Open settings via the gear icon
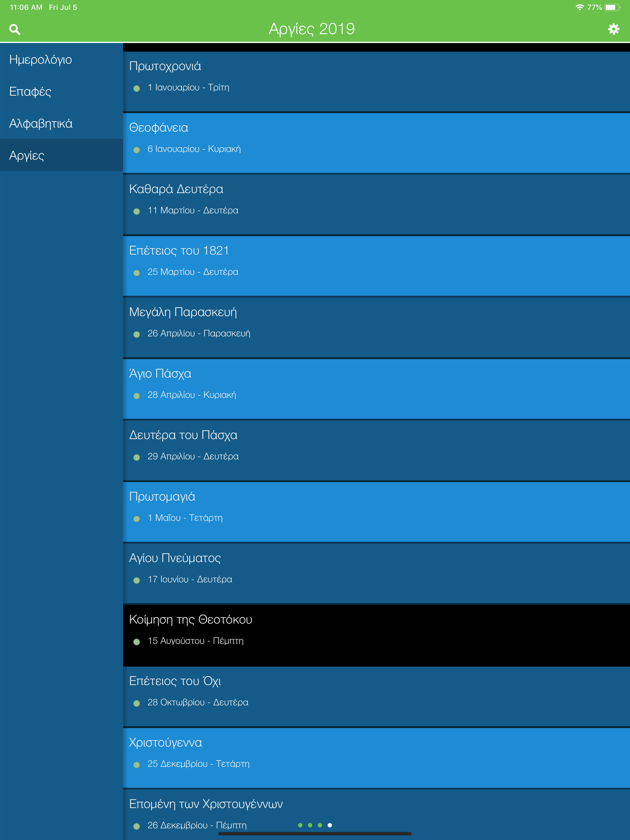The width and height of the screenshot is (630, 840). pyautogui.click(x=613, y=29)
